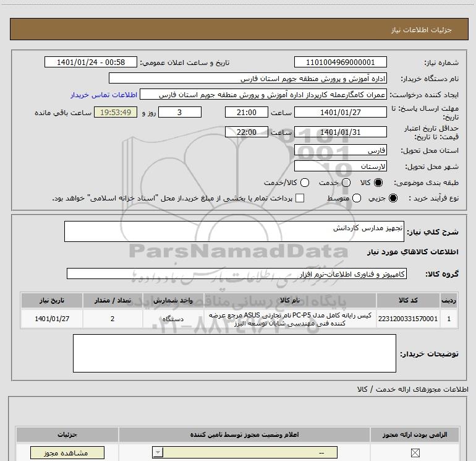Viewport: 476px width, 461px height.
Task: Click the need number field 1101004969000001
Action: [340, 62]
